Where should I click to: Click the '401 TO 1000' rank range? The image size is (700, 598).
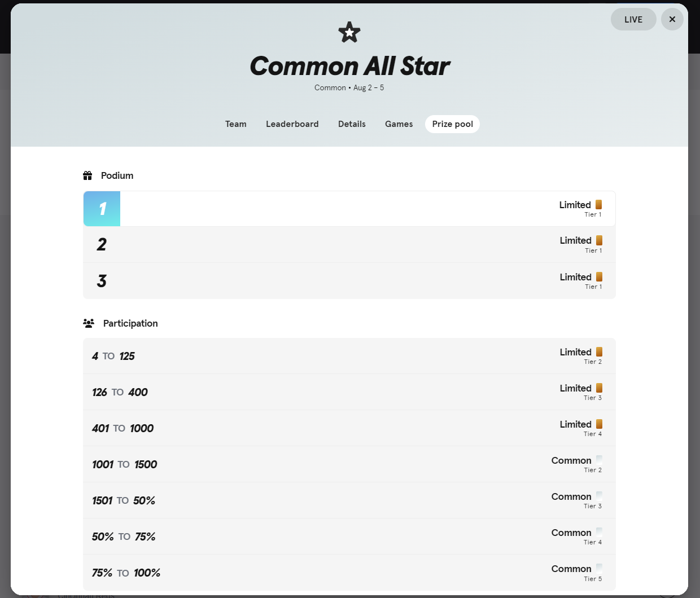click(x=123, y=428)
